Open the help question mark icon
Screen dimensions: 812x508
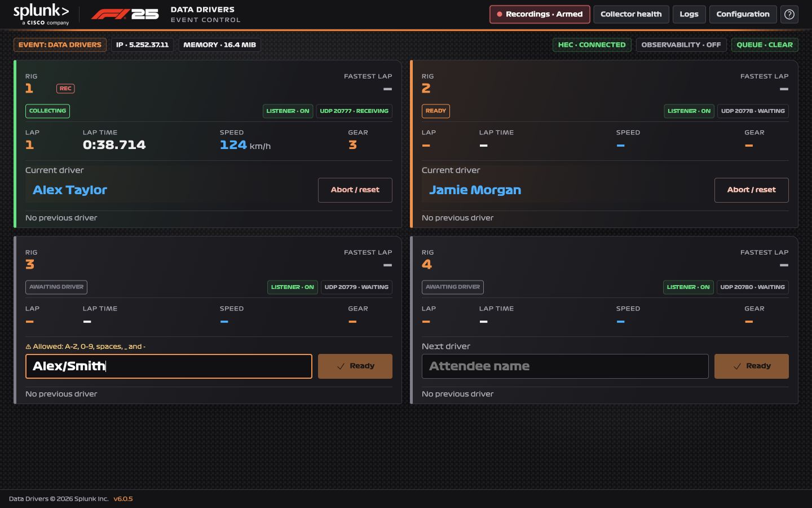(x=789, y=14)
